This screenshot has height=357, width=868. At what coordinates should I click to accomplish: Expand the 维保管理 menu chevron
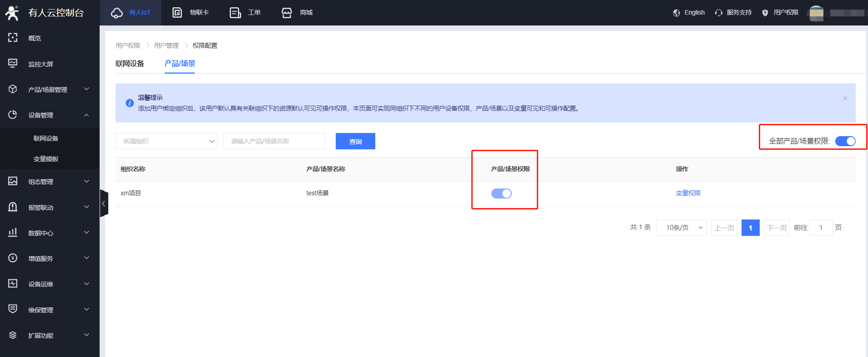pos(86,310)
